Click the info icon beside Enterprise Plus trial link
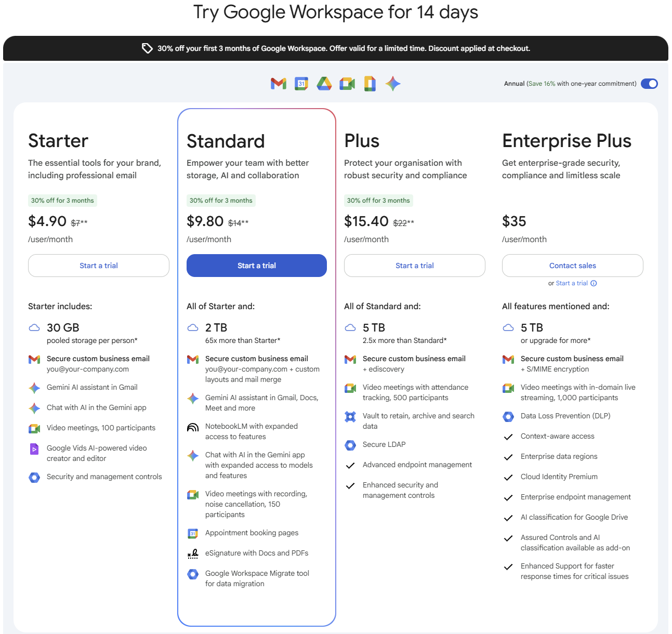Screen dimensions: 672x634 (594, 283)
